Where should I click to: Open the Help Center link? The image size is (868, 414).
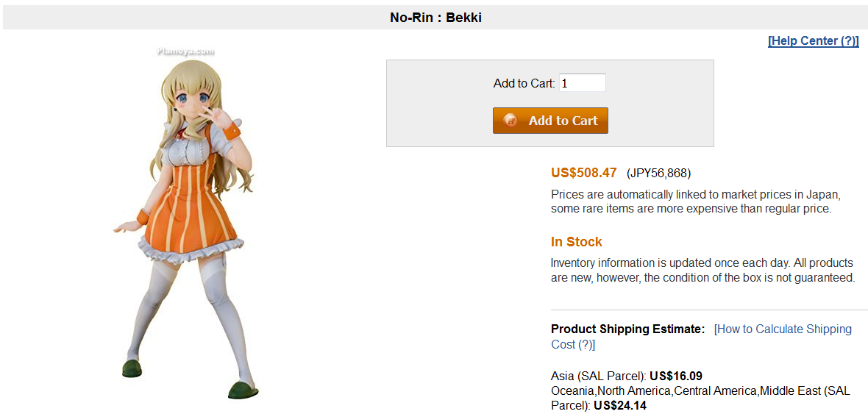813,41
